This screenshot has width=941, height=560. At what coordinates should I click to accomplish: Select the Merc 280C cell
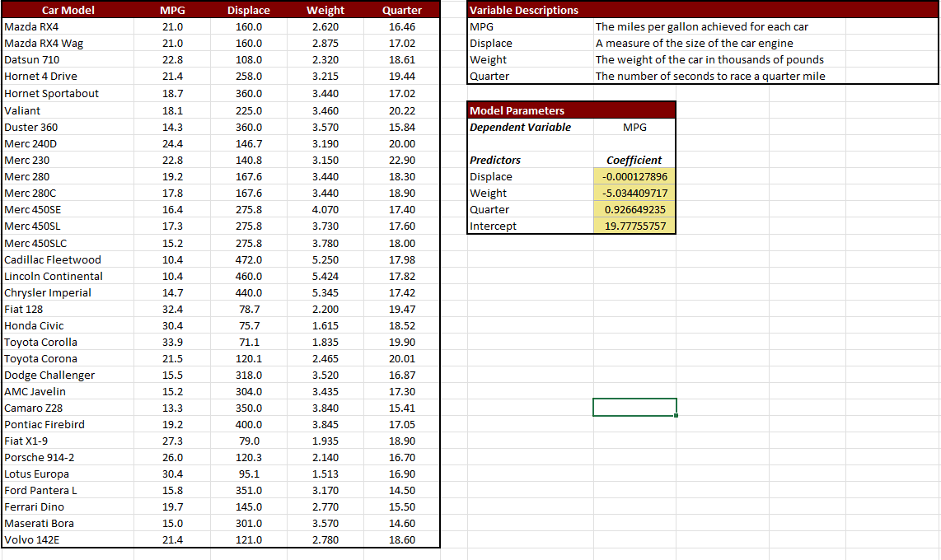[68, 193]
